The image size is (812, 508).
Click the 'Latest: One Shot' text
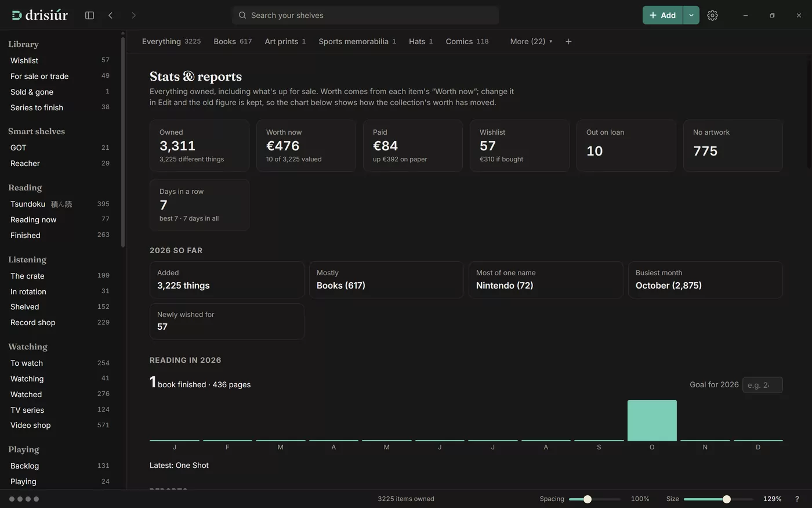pyautogui.click(x=179, y=465)
